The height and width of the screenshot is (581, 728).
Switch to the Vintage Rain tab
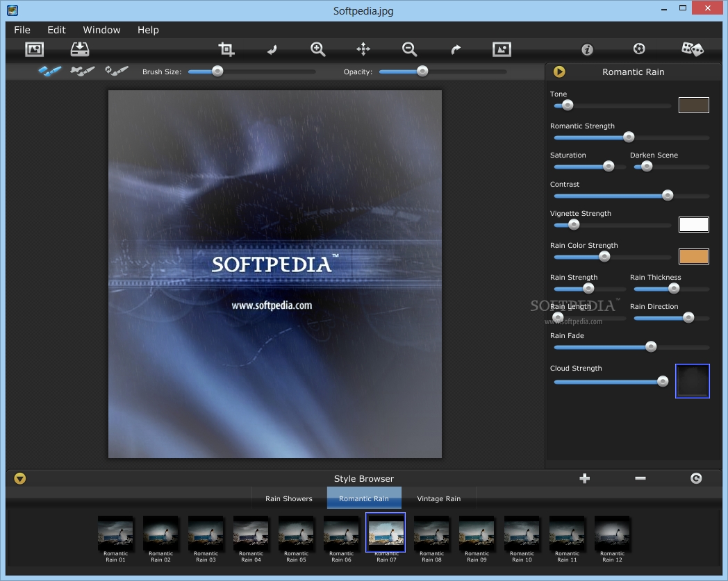point(439,498)
